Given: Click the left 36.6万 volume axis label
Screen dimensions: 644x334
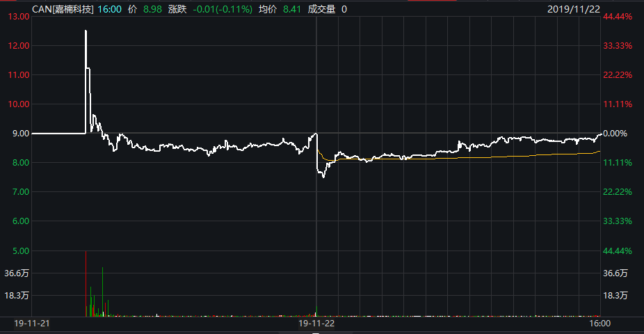Looking at the screenshot, I should [17, 273].
